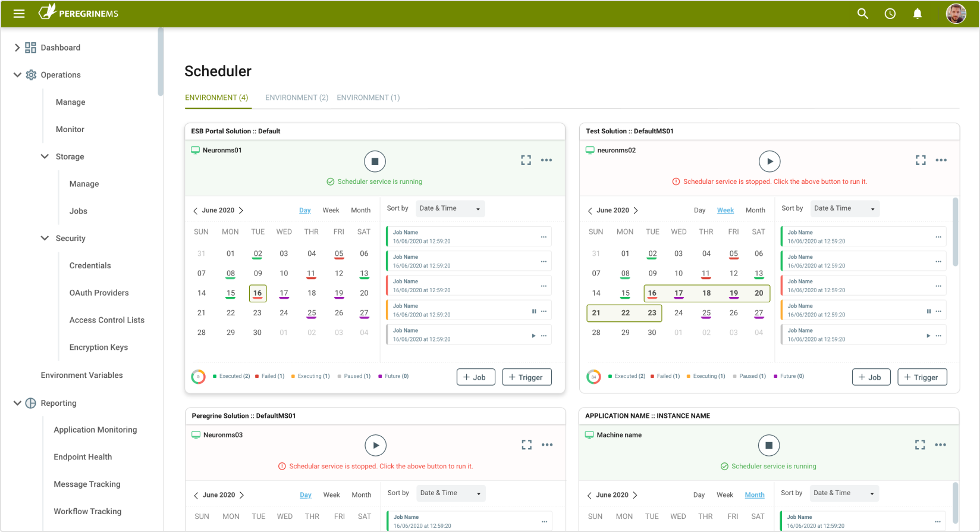Collapse the Reporting section

point(17,403)
